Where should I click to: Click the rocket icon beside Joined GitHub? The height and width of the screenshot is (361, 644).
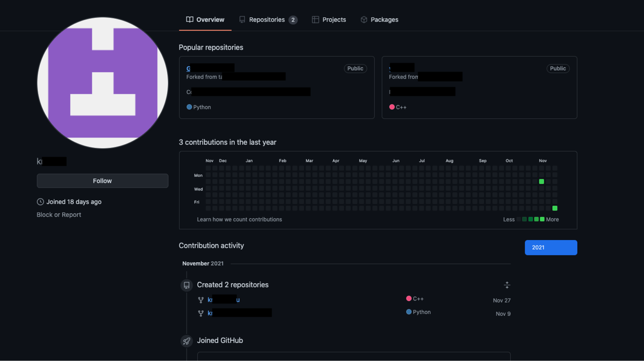186,341
